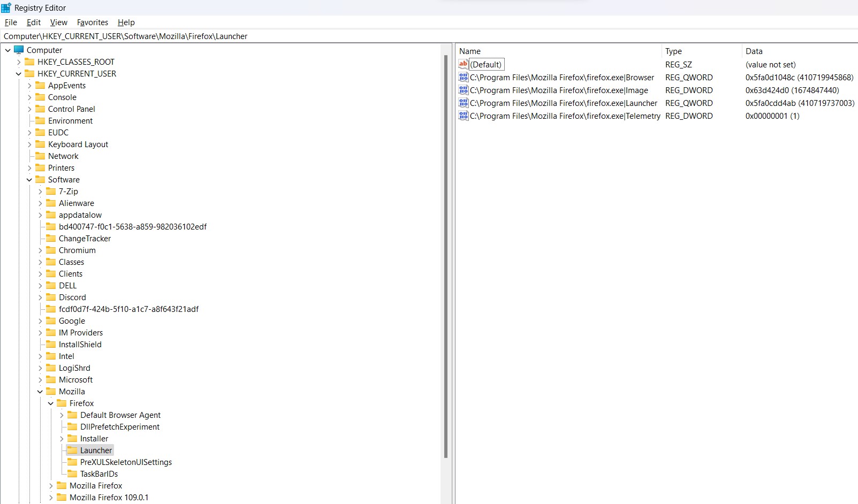
Task: Click the Discord folder icon
Action: click(51, 297)
